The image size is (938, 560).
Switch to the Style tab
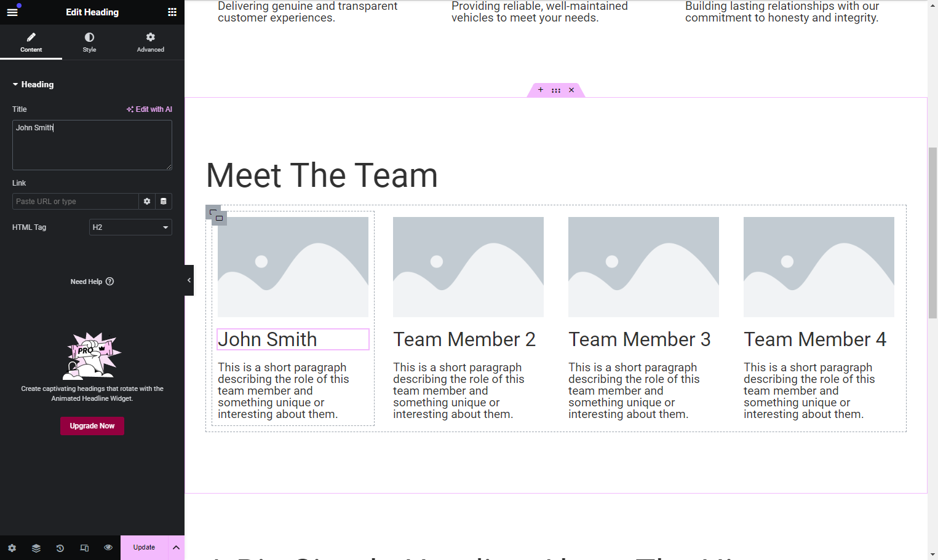pos(90,42)
